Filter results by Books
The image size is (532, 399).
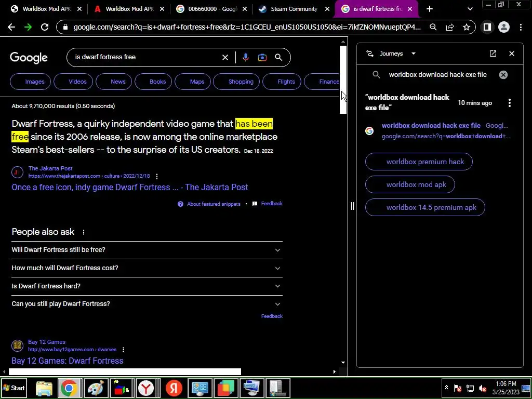coord(153,82)
